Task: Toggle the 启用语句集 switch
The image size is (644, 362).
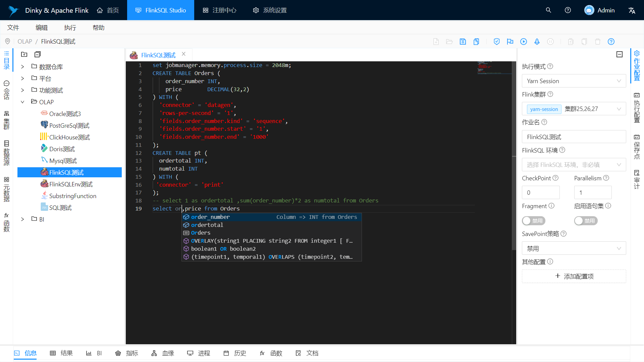Action: (586, 221)
